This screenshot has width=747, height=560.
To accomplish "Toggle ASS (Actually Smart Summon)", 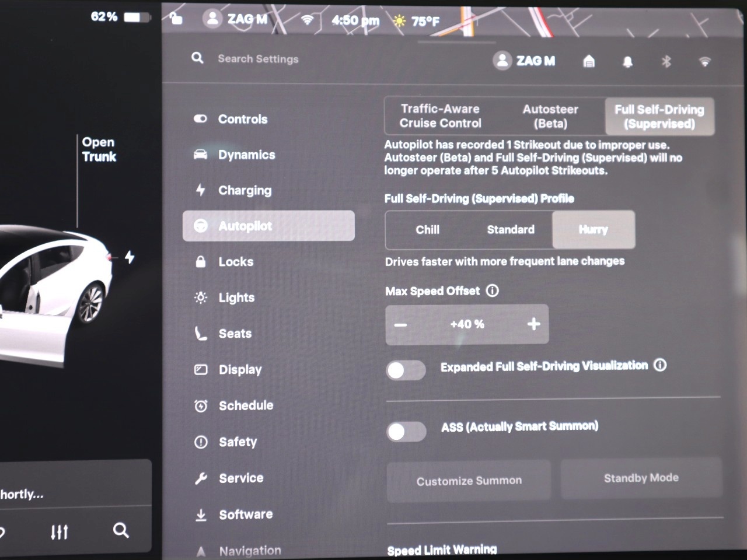I will click(406, 432).
